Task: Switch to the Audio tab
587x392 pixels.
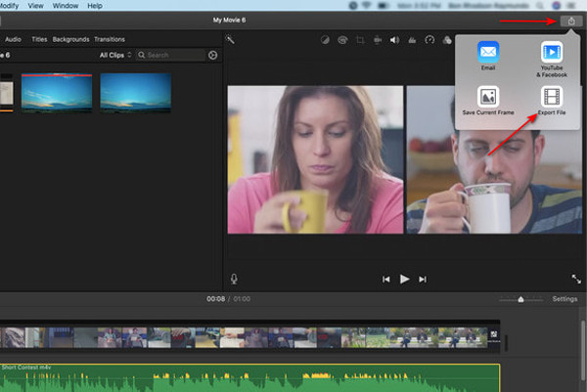Action: pos(13,39)
